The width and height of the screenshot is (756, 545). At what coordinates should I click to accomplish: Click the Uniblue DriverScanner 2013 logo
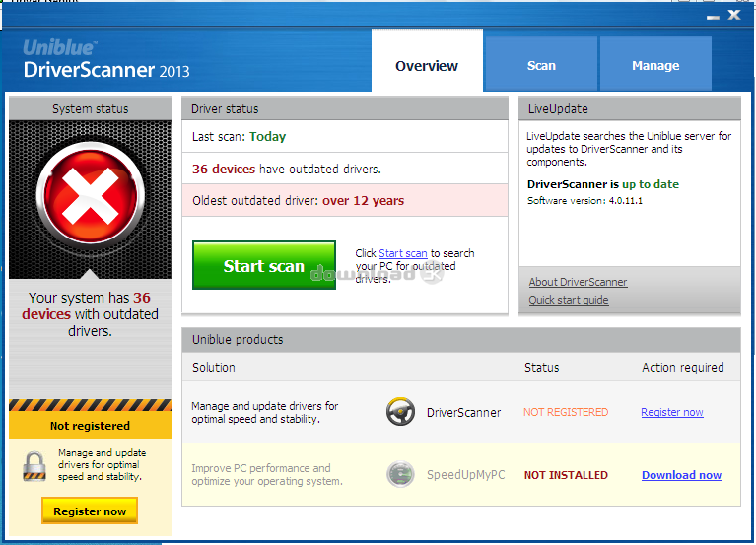pos(106,61)
